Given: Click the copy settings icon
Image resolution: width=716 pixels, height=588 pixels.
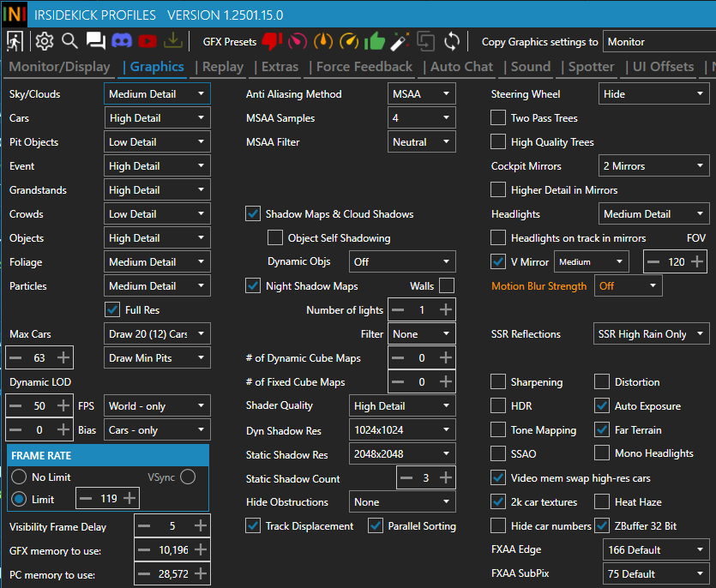Looking at the screenshot, I should tap(425, 41).
